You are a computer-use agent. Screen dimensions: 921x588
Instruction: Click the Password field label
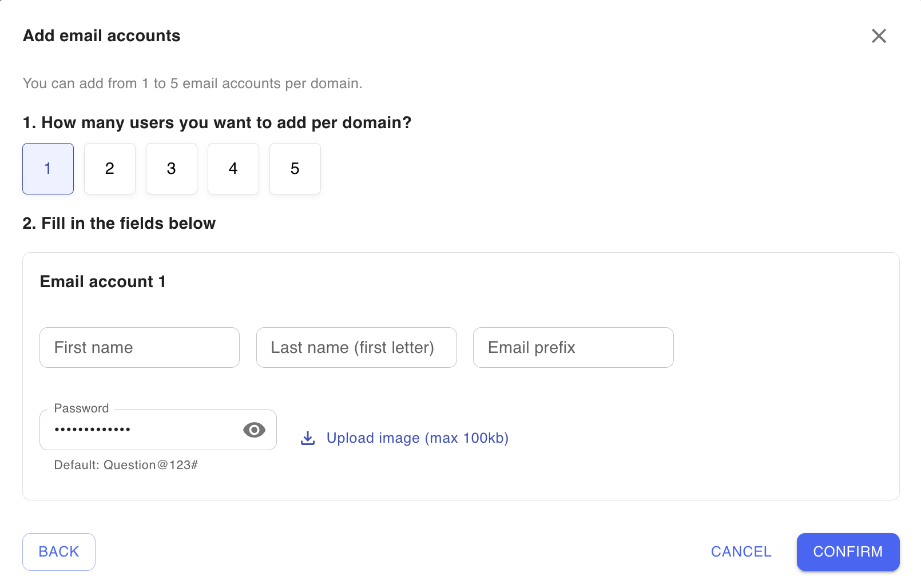point(81,408)
